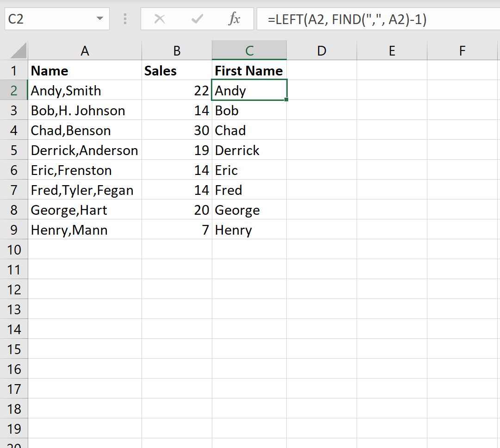Grab the fill handle on cell C2
Image resolution: width=500 pixels, height=448 pixels.
tap(286, 100)
